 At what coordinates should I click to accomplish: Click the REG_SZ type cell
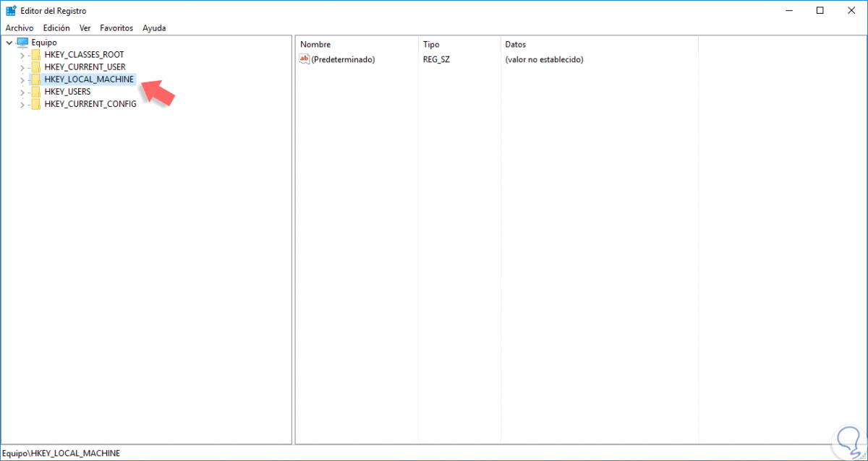436,59
